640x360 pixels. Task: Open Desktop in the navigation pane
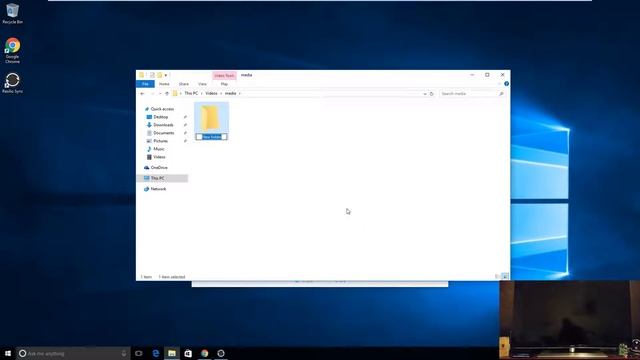(160, 117)
